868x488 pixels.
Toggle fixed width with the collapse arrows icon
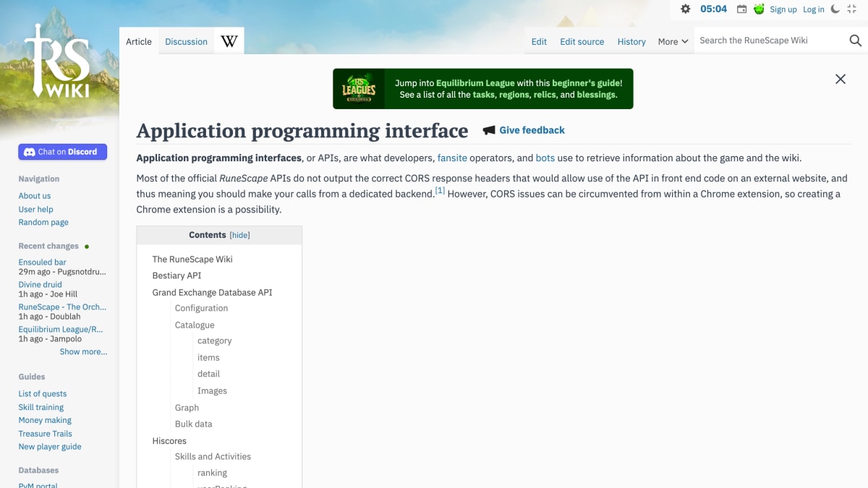(x=853, y=9)
